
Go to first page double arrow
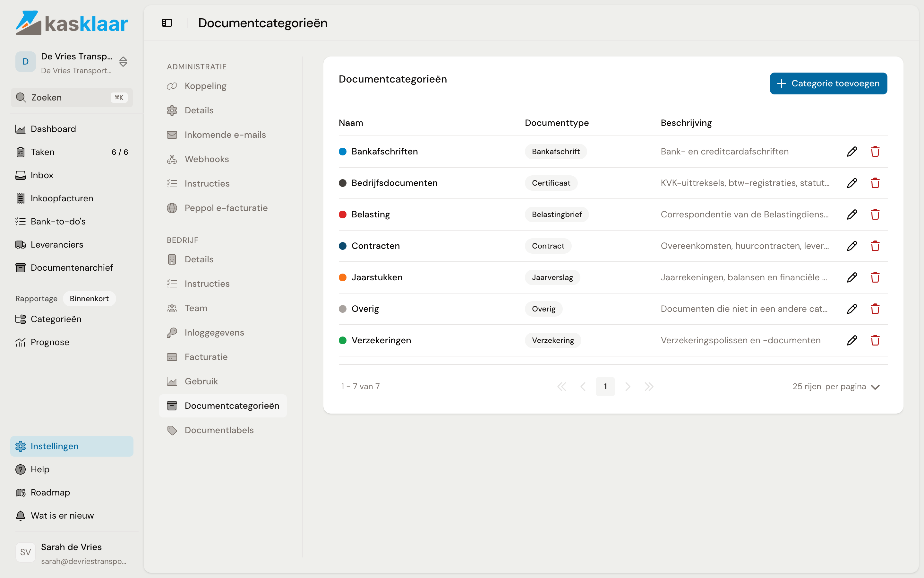[x=562, y=387]
